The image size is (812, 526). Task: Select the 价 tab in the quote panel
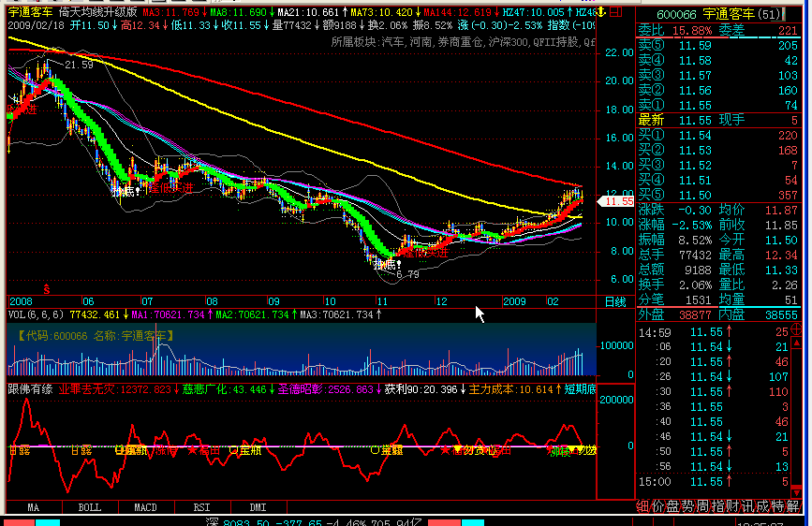[657, 506]
